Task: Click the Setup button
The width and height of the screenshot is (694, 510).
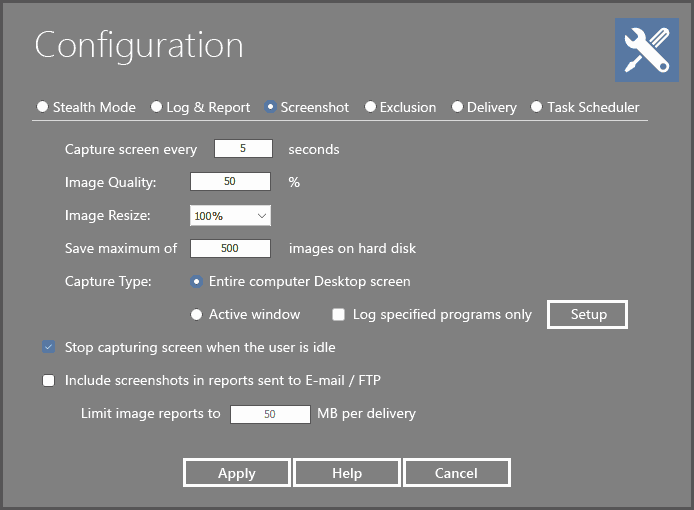Action: click(x=588, y=314)
